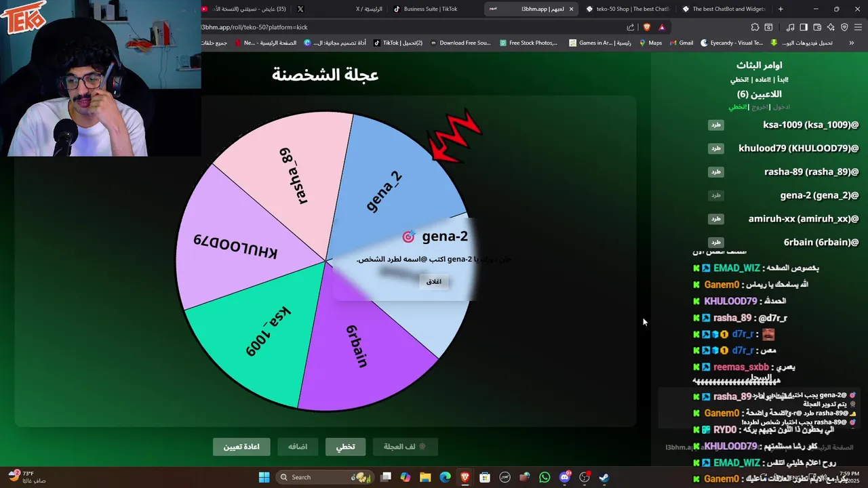Kick player amiruh-xx with طرد button
This screenshot has width=868, height=488.
[x=715, y=219]
